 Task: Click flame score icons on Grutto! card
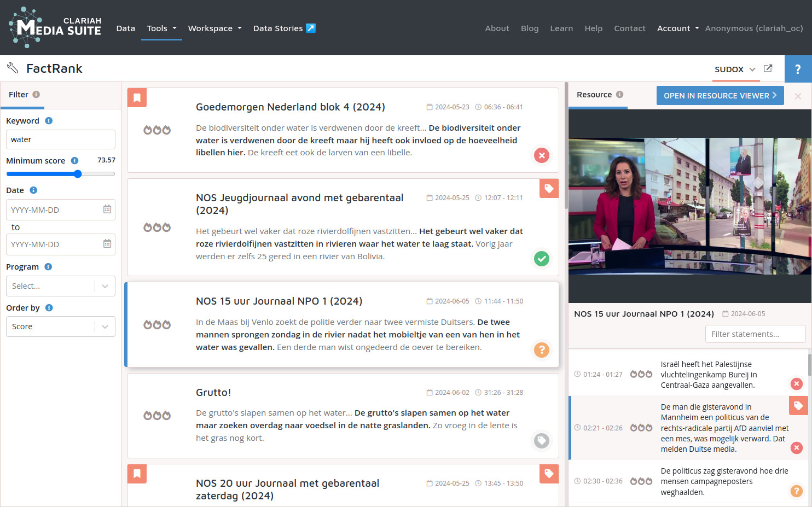click(157, 415)
